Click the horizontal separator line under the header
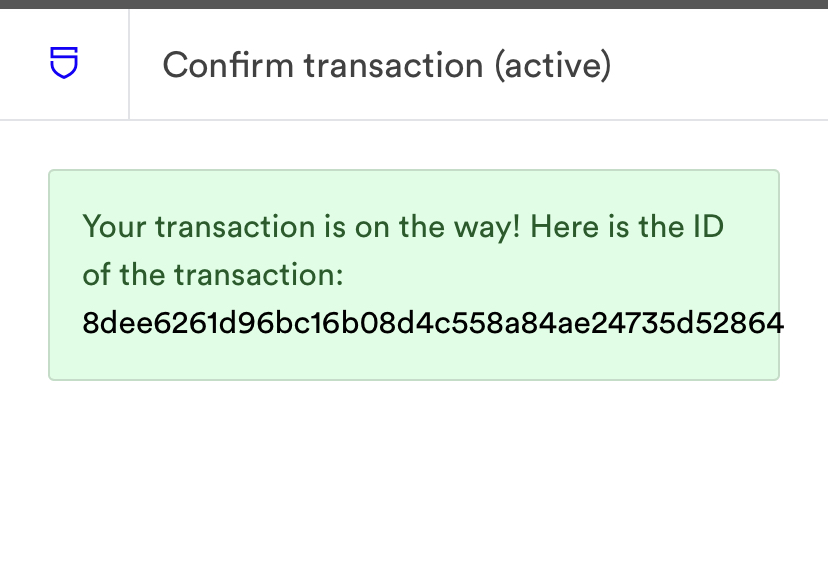The width and height of the screenshot is (828, 577). [x=414, y=120]
